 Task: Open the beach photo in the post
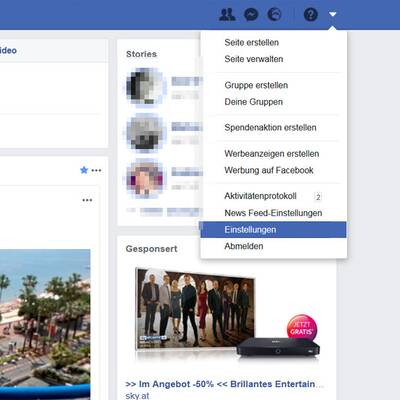(x=45, y=324)
